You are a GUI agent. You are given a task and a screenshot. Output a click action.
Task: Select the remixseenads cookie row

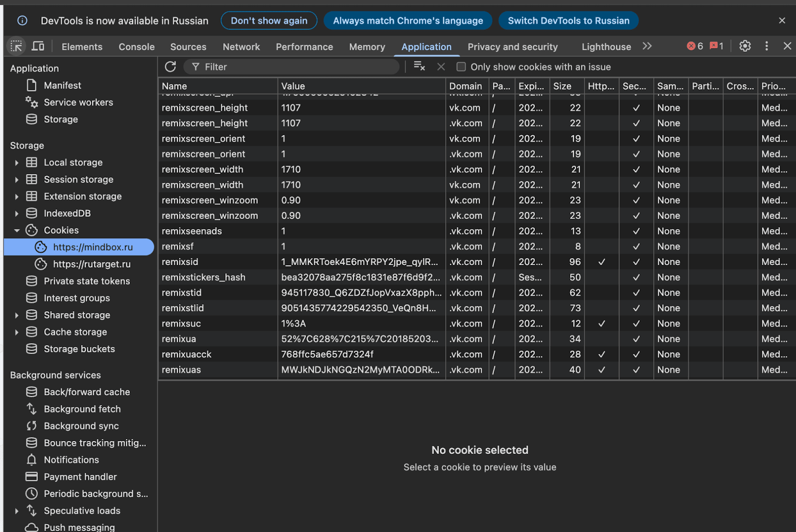tap(477, 231)
